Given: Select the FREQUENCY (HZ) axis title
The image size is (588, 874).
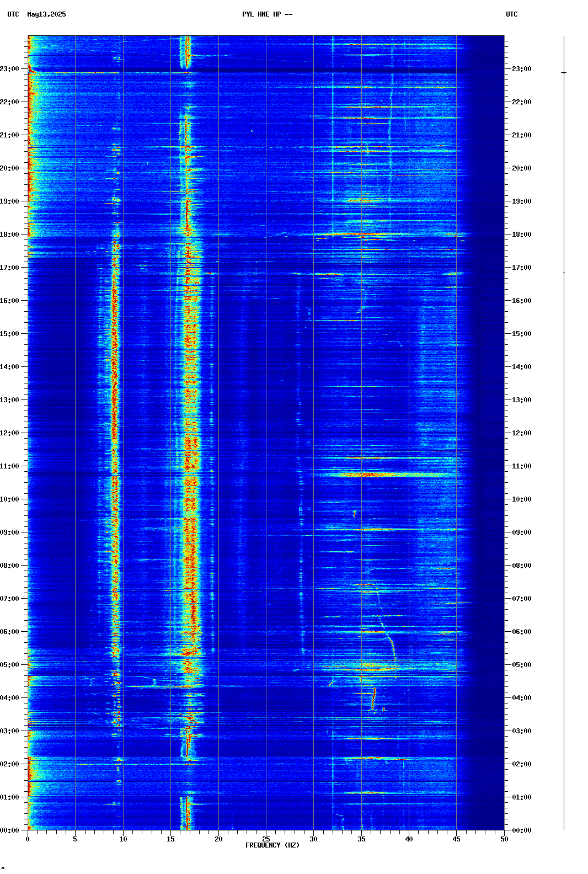Looking at the screenshot, I should pyautogui.click(x=272, y=845).
